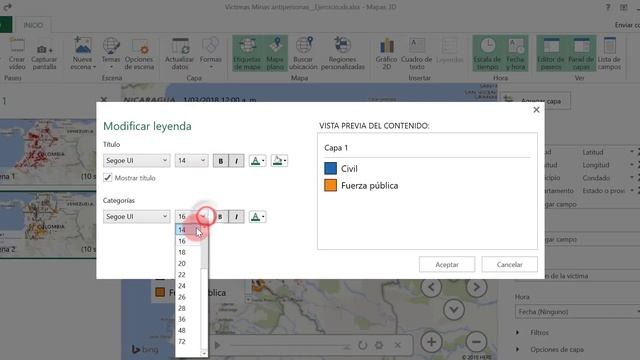Select the Colombia escena 1 thumbnail
This screenshot has width=640, height=360.
pyautogui.click(x=48, y=151)
